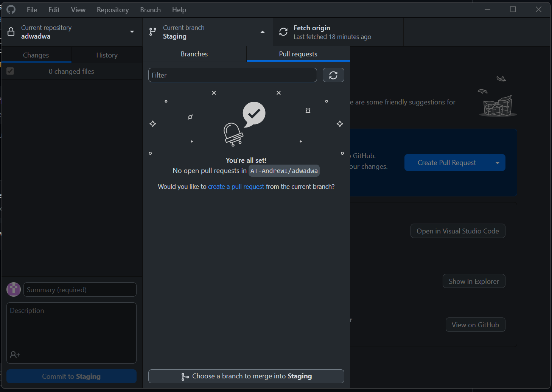Click the Fetch origin refresh icon
Image resolution: width=552 pixels, height=392 pixels.
tap(283, 32)
